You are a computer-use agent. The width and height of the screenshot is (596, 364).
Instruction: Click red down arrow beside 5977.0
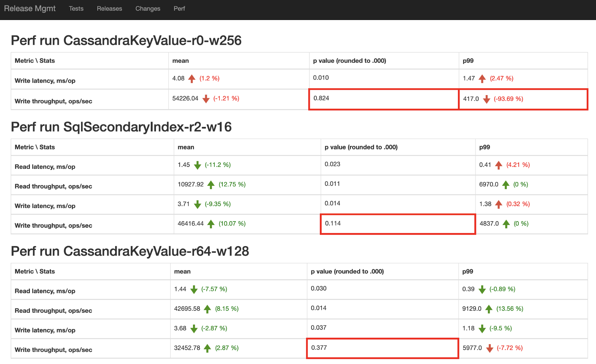490,348
